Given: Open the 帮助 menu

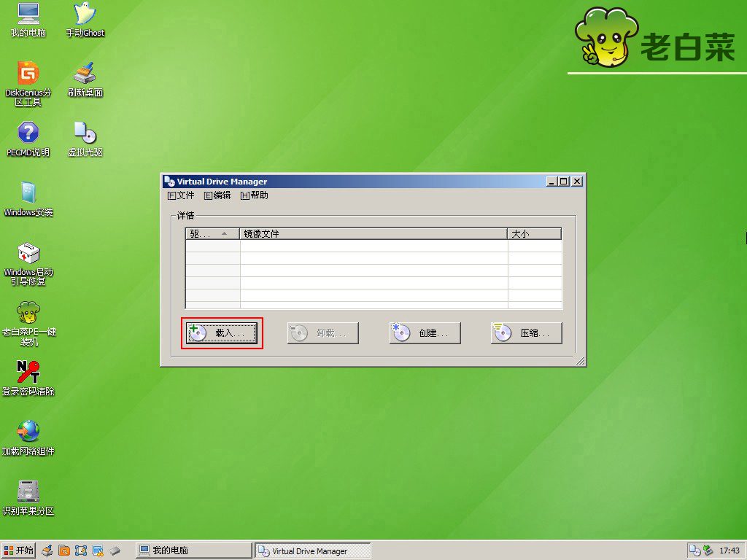Looking at the screenshot, I should coord(254,195).
